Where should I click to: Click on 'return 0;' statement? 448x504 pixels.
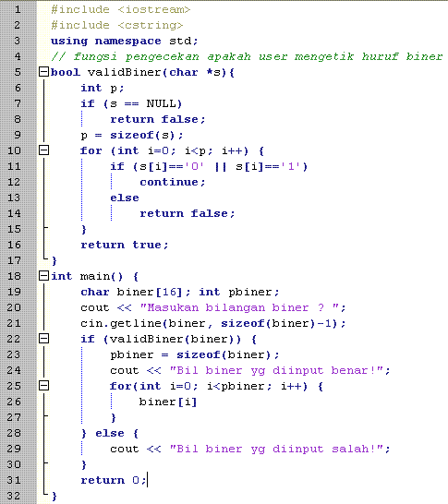point(114,480)
